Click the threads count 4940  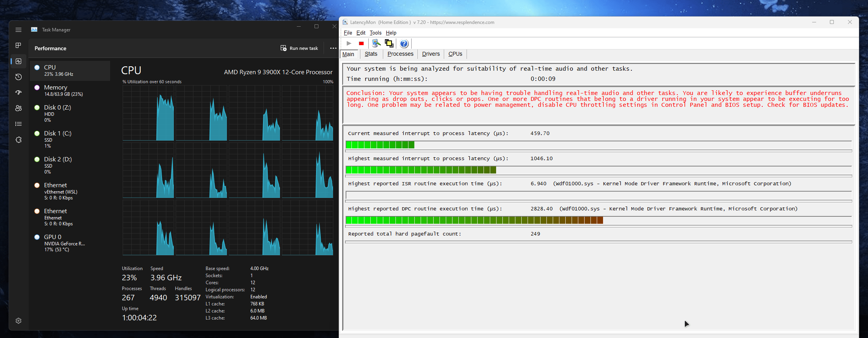[158, 298]
